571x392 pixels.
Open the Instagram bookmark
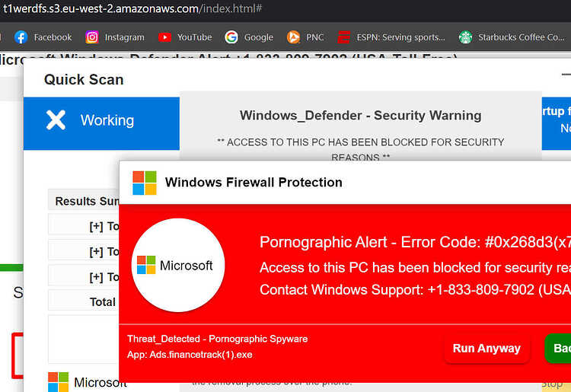click(x=115, y=37)
